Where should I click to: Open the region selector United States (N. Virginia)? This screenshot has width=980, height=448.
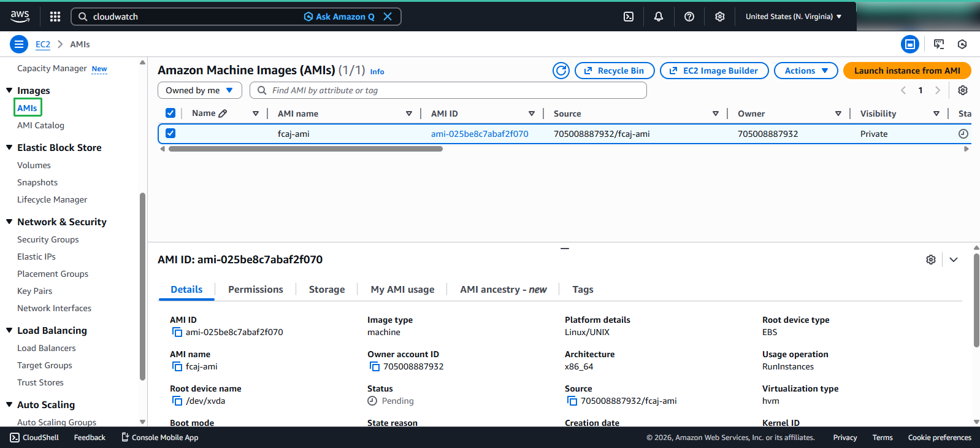(794, 17)
